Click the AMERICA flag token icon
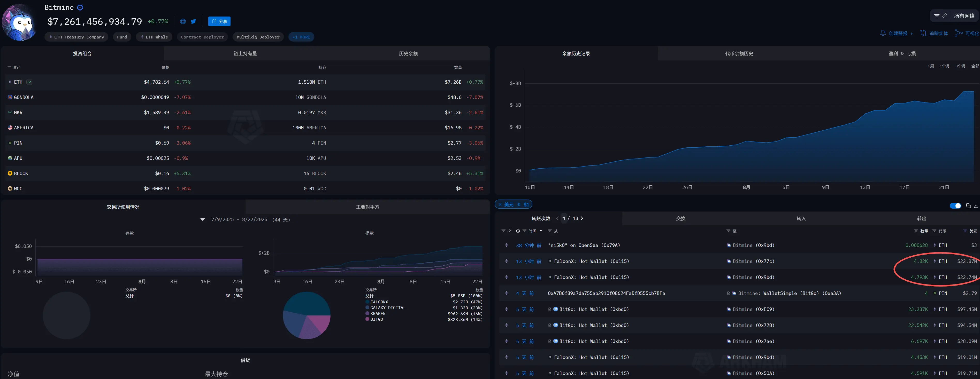Image resolution: width=980 pixels, height=379 pixels. click(x=10, y=127)
